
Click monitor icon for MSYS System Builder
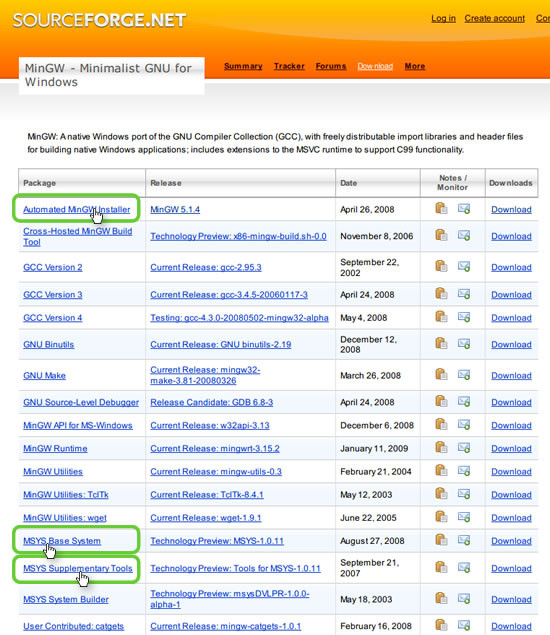point(464,599)
